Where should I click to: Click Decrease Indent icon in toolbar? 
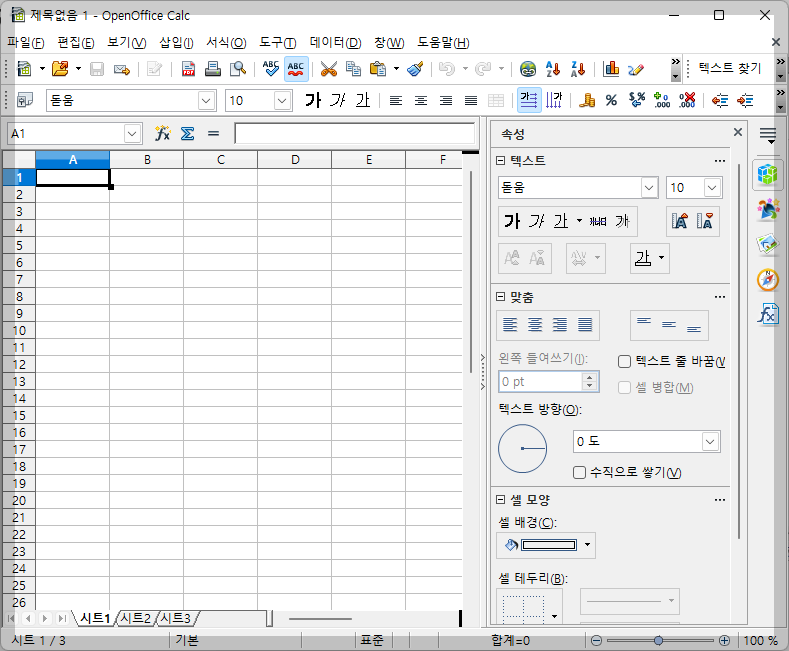[x=720, y=100]
